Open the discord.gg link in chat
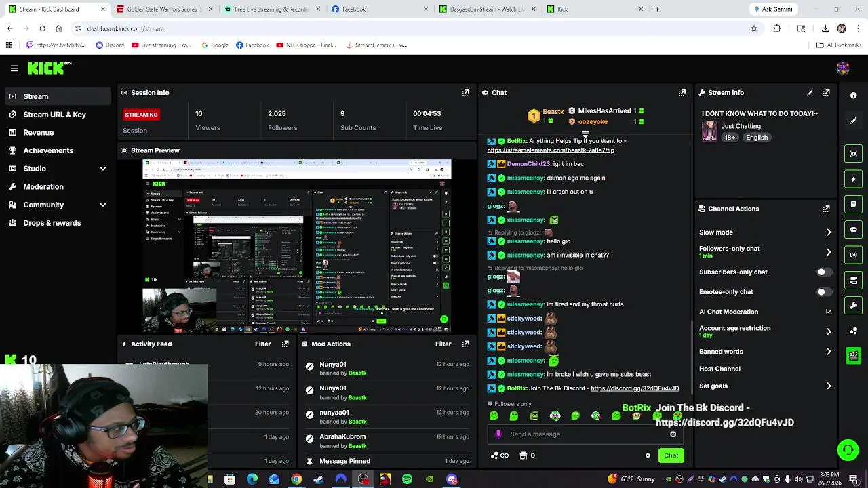 tap(635, 388)
